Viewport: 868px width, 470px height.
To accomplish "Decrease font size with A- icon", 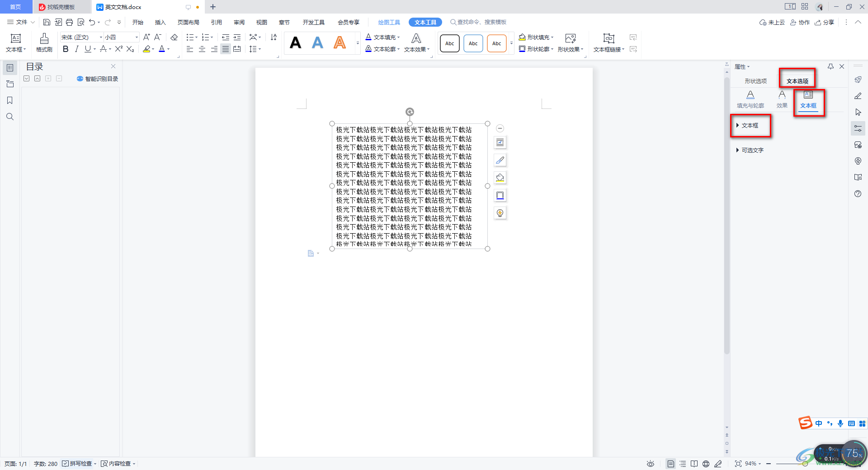I will [158, 37].
